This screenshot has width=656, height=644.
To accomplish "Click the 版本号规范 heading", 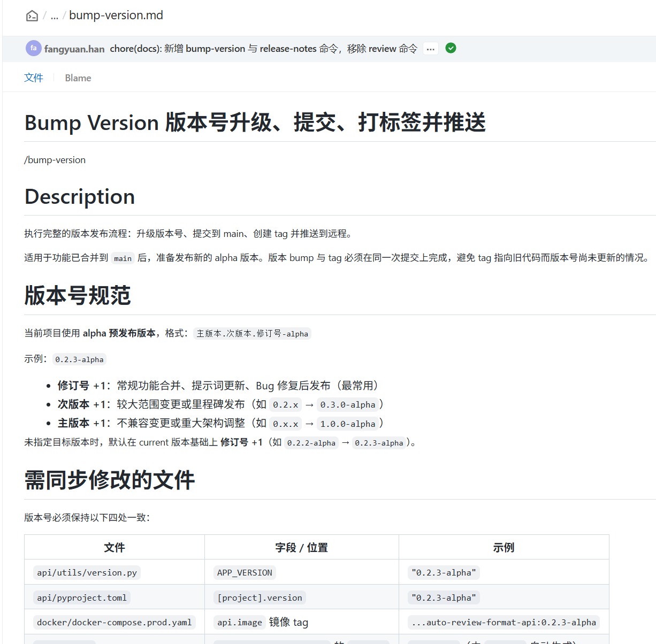I will pos(78,295).
